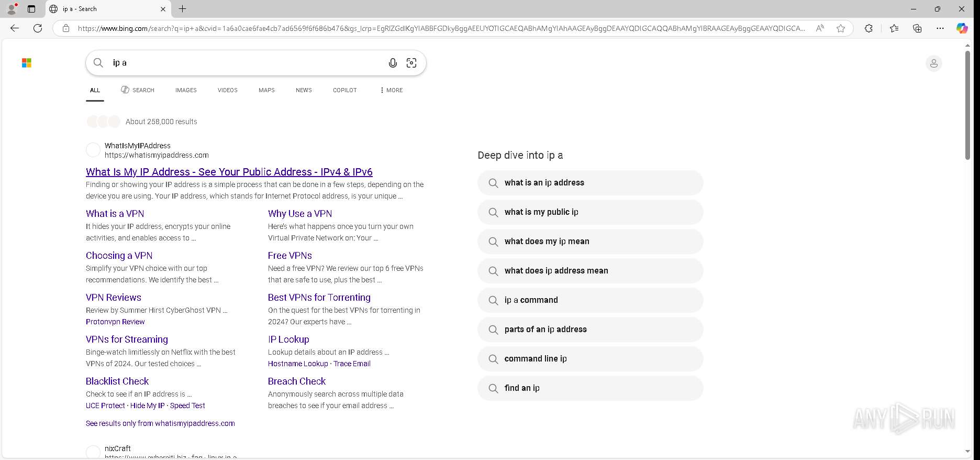Open the Favorites list icon

click(x=894, y=28)
